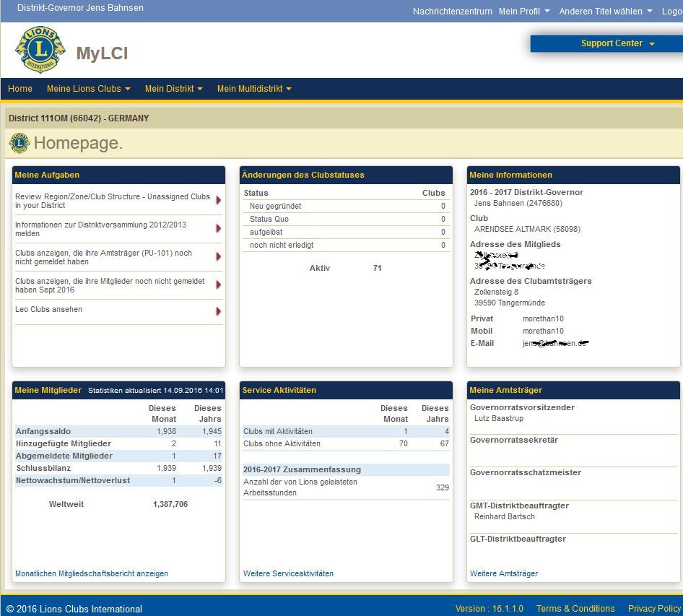Click Leo Clubs ansehen task text

tap(49, 309)
